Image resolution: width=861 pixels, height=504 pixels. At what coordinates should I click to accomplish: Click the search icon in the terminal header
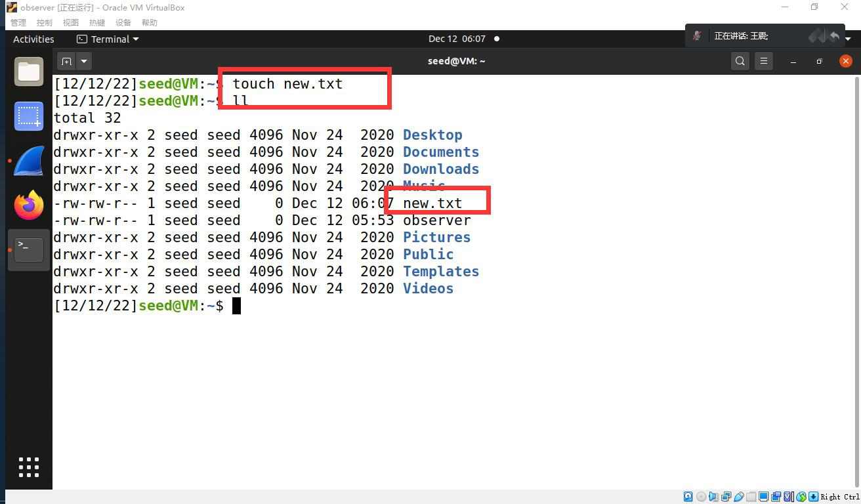[740, 60]
